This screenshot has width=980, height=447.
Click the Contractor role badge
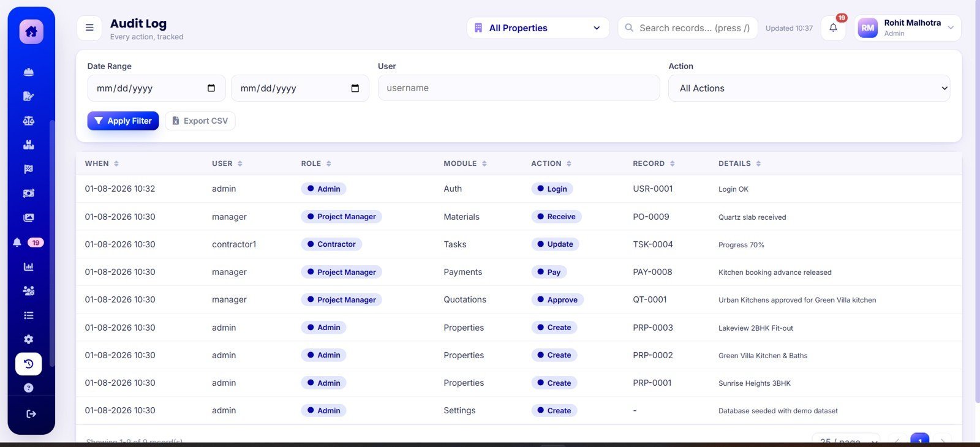point(331,244)
